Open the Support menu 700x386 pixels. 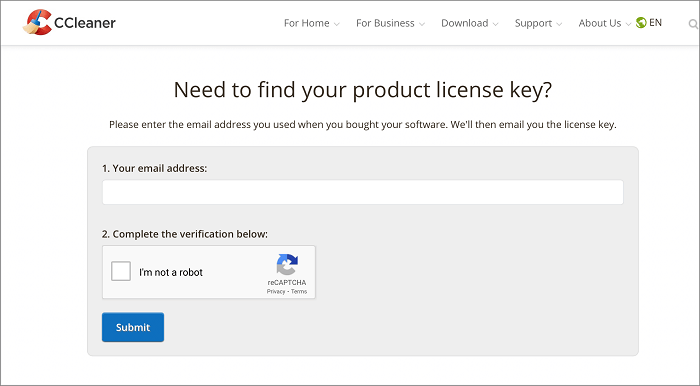tap(533, 23)
